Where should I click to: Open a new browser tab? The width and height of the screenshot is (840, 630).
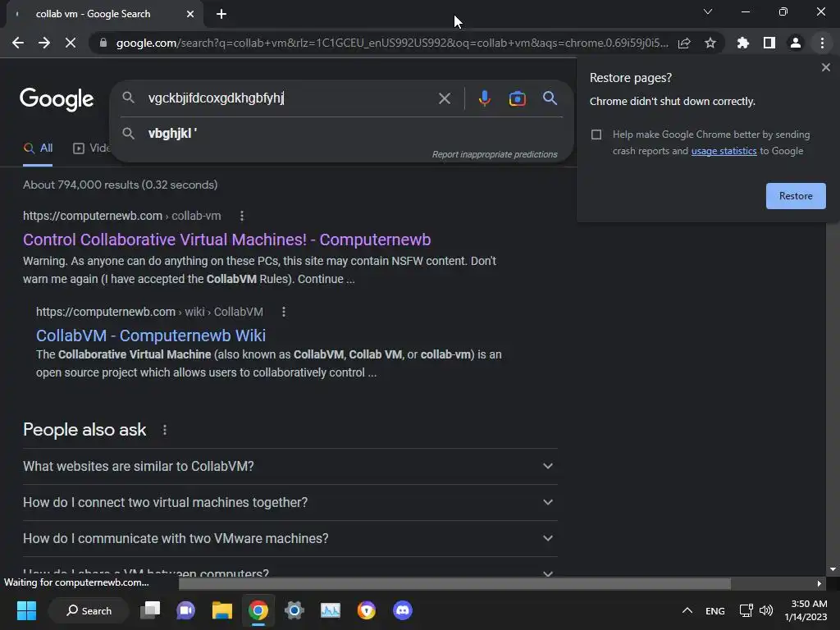[221, 14]
